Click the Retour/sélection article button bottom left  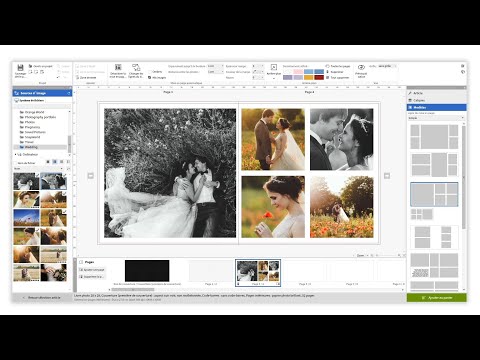click(42, 297)
